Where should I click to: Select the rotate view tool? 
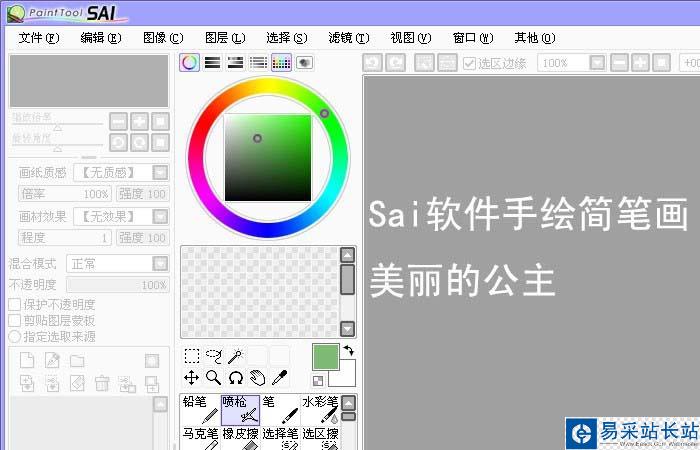236,378
